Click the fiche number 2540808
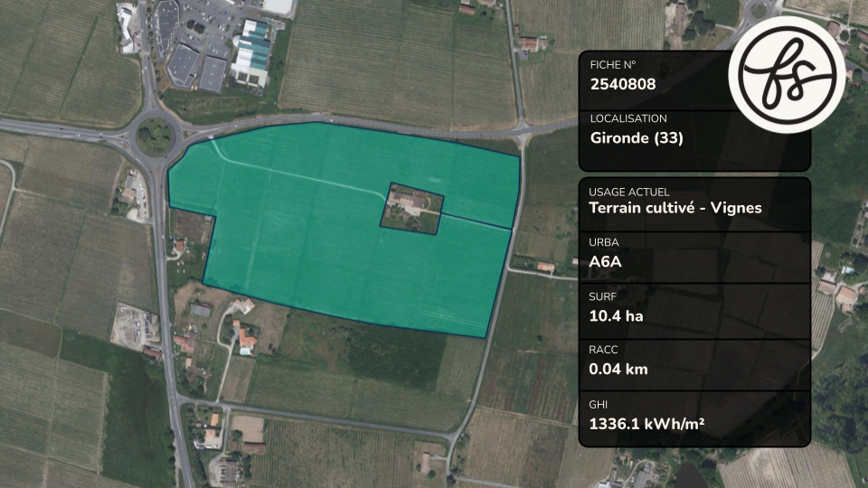Screen dimensions: 868x488 click(623, 84)
